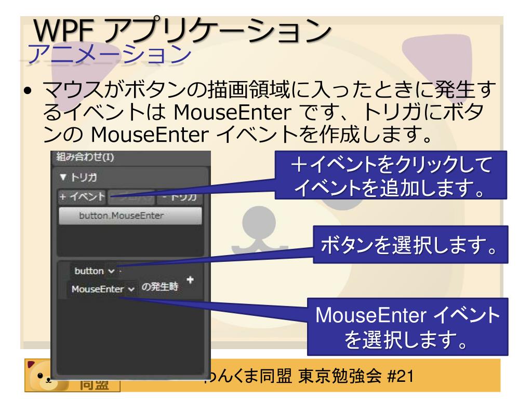This screenshot has height=399, width=532.
Task: Click the の発生時 label
Action: pyautogui.click(x=159, y=287)
